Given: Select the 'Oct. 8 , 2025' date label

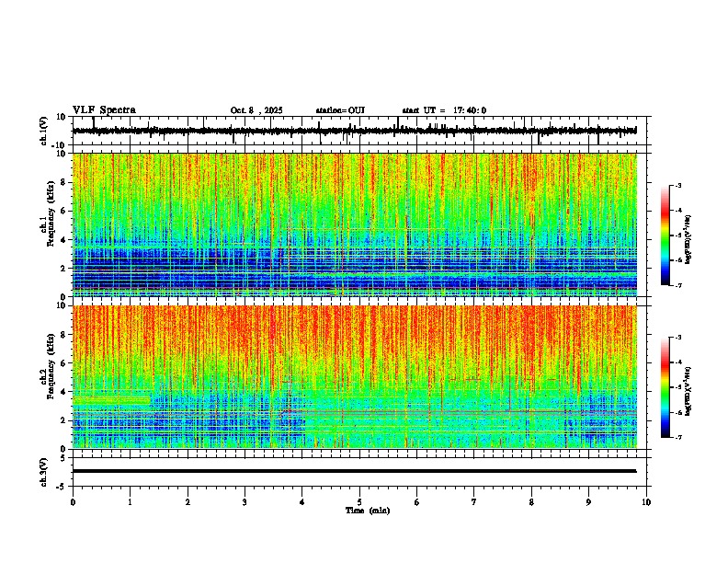Looking at the screenshot, I should [x=256, y=110].
